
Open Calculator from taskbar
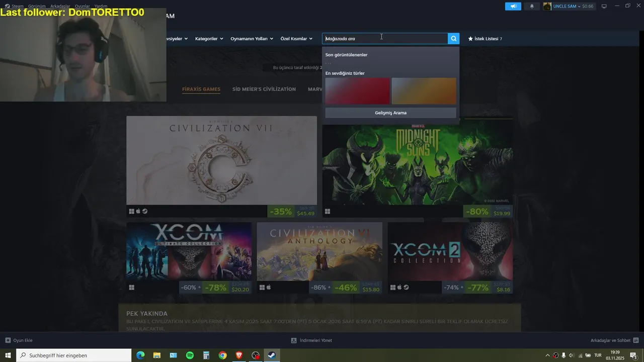206,355
